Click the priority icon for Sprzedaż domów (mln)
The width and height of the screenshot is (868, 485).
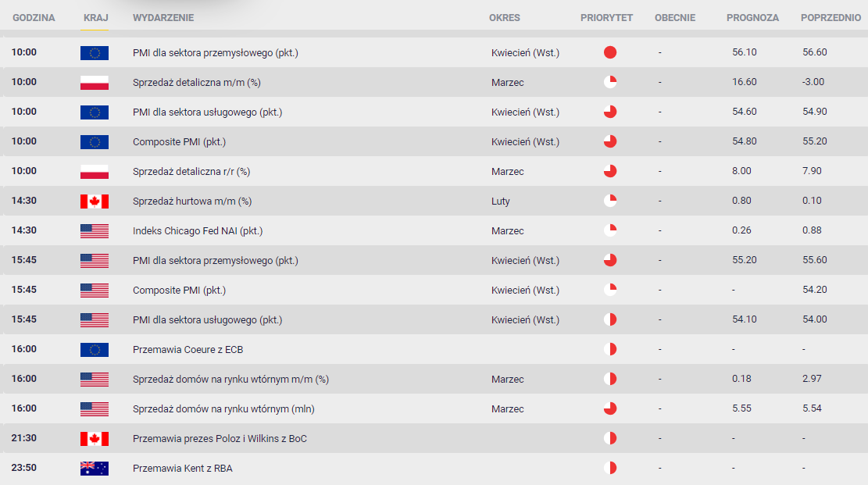(610, 408)
